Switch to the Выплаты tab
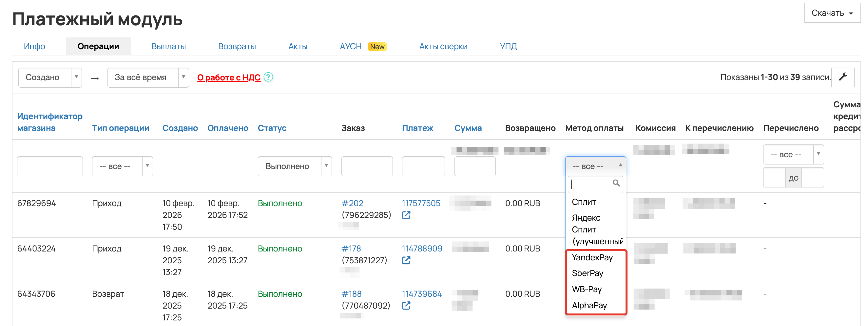This screenshot has width=868, height=326. pyautogui.click(x=168, y=47)
